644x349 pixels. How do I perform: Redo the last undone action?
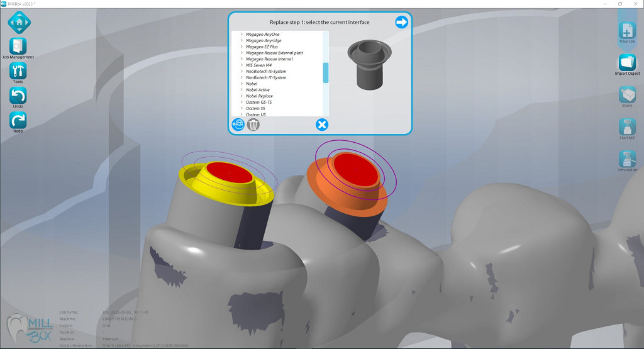click(18, 120)
